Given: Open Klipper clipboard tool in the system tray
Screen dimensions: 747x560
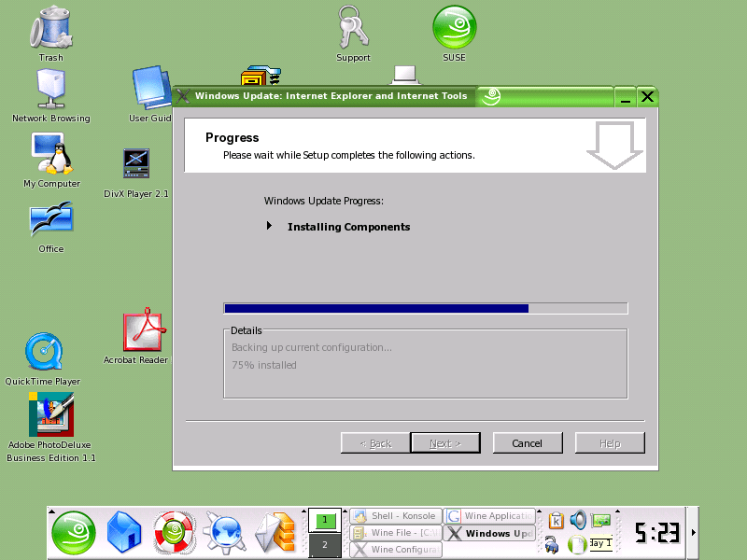Looking at the screenshot, I should click(x=556, y=520).
